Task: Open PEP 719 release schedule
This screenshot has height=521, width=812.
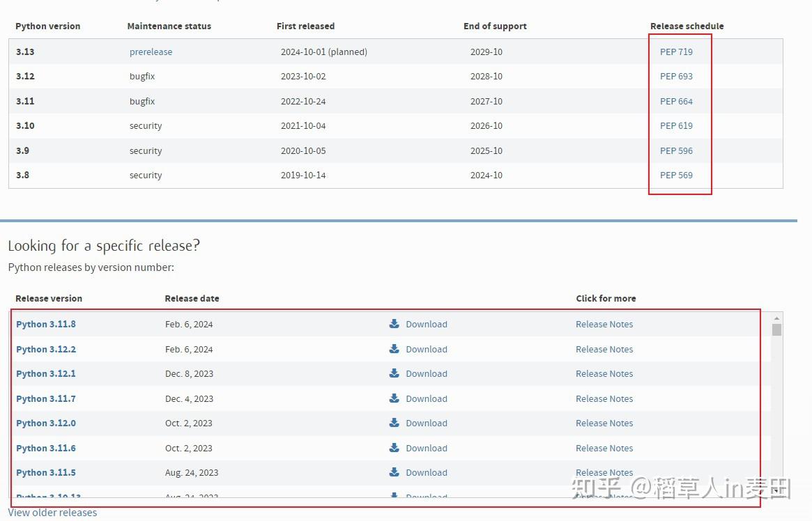Action: point(676,52)
